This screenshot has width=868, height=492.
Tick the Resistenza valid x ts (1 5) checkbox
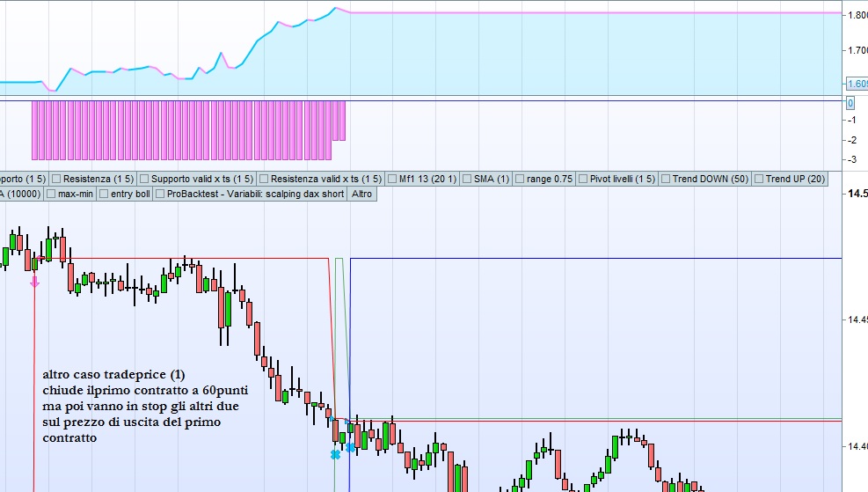264,179
